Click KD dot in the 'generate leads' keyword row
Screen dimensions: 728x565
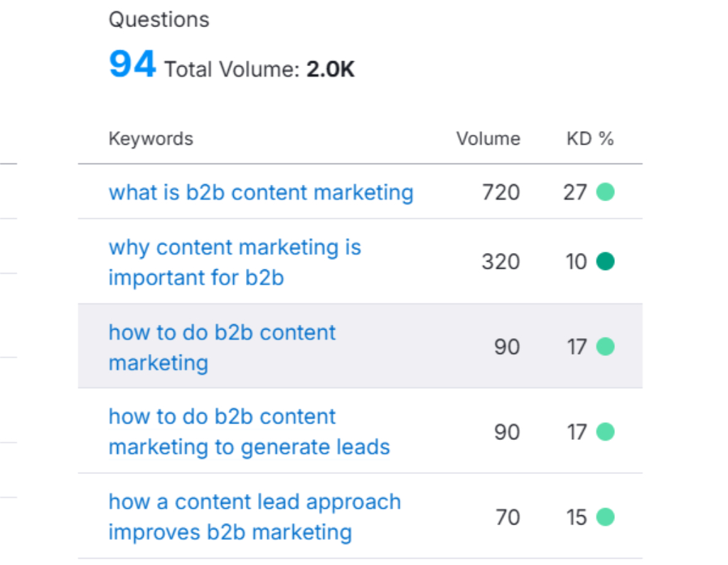[x=605, y=432]
